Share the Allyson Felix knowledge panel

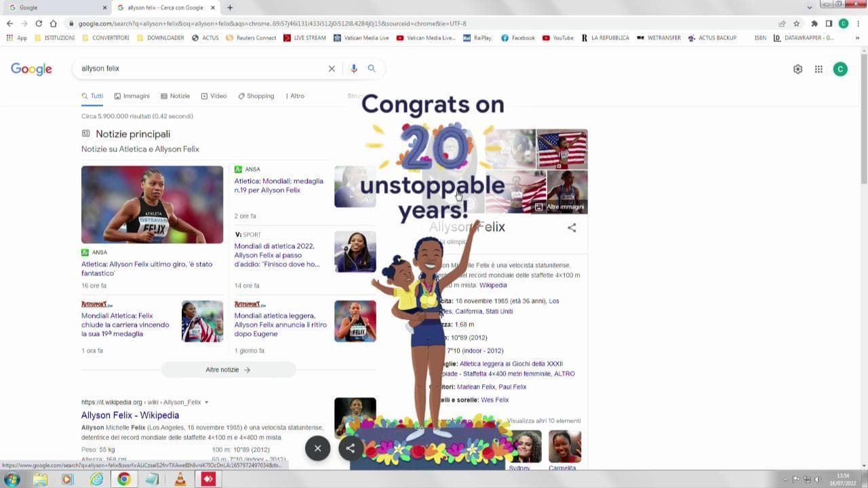pyautogui.click(x=572, y=228)
